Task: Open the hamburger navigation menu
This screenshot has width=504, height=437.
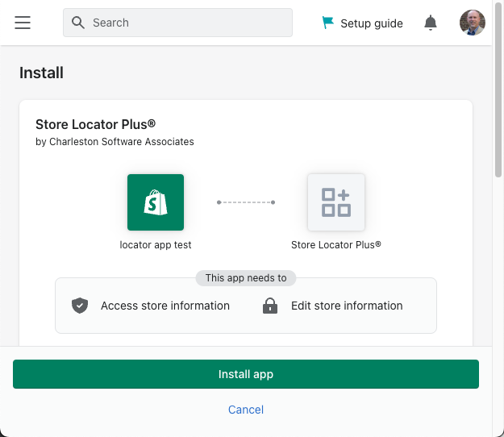Action: tap(23, 23)
